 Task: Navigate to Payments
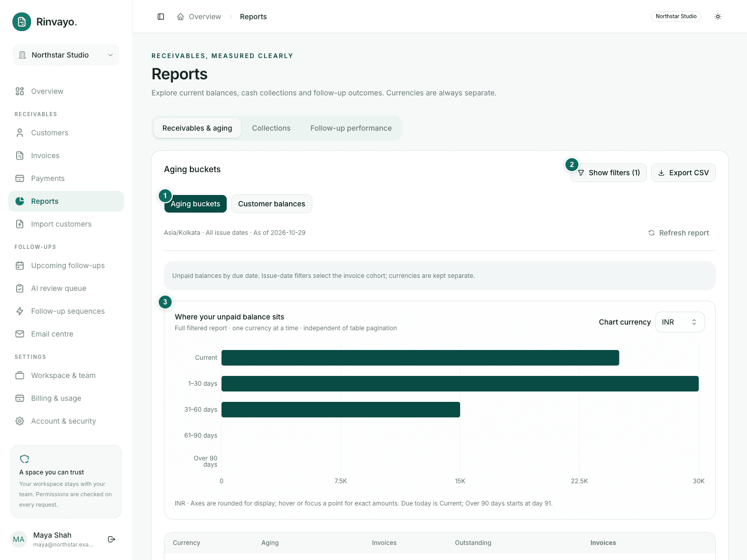pos(66,178)
